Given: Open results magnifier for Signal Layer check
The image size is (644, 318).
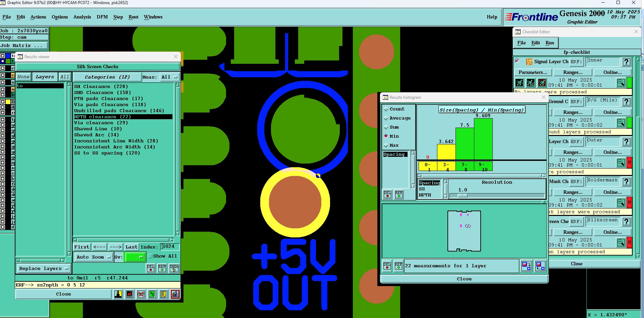Looking at the screenshot, I should coord(621,83).
